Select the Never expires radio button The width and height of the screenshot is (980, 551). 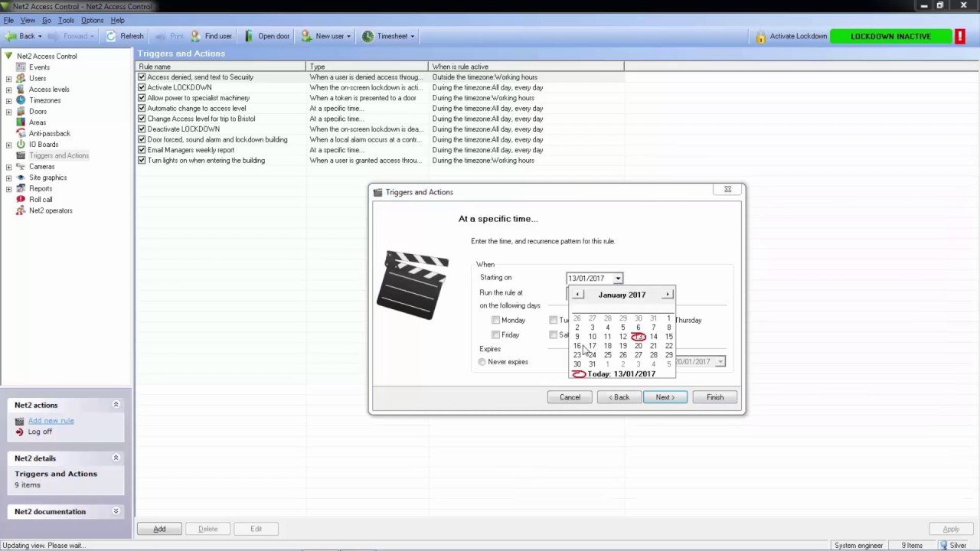click(x=482, y=362)
